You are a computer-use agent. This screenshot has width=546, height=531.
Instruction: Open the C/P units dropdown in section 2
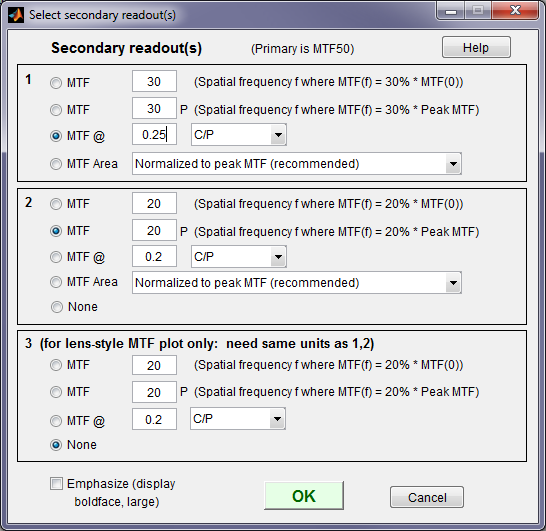pyautogui.click(x=239, y=257)
